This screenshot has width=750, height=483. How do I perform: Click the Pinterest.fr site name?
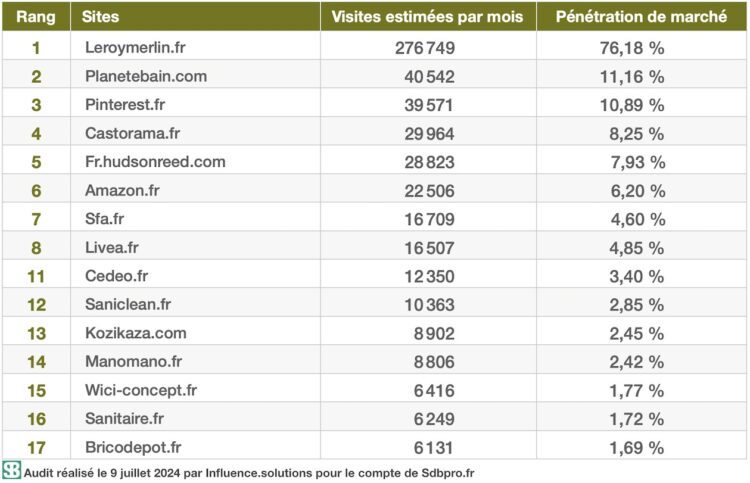[x=127, y=104]
